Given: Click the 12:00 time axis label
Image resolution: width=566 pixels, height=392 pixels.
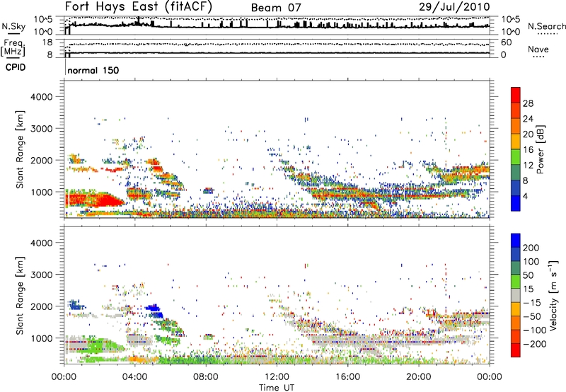Looking at the screenshot, I should click(x=277, y=377).
